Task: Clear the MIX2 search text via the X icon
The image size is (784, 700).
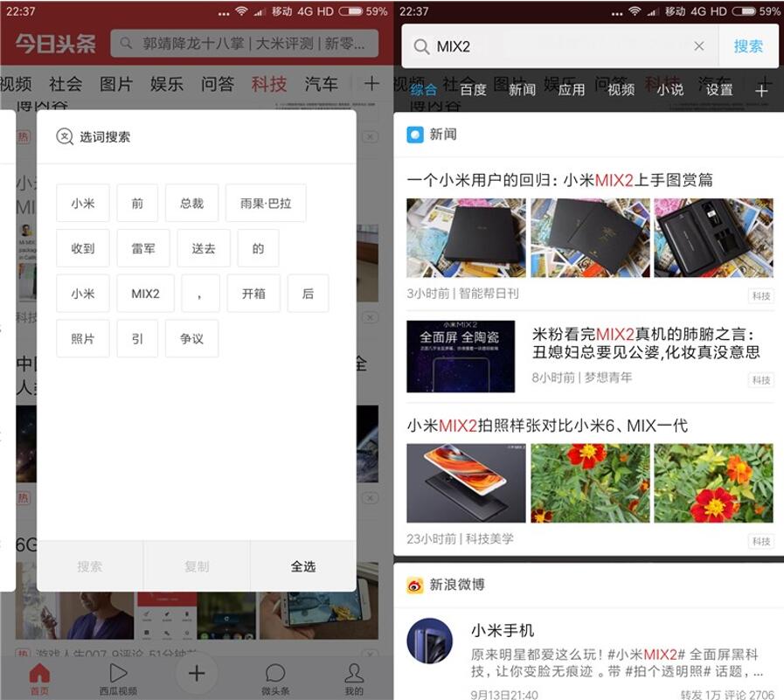Action: click(699, 45)
